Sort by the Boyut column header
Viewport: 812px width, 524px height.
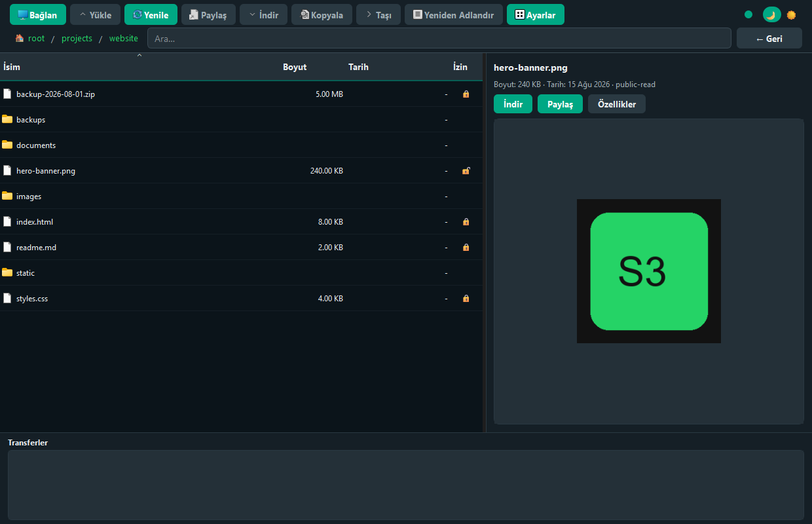click(295, 67)
